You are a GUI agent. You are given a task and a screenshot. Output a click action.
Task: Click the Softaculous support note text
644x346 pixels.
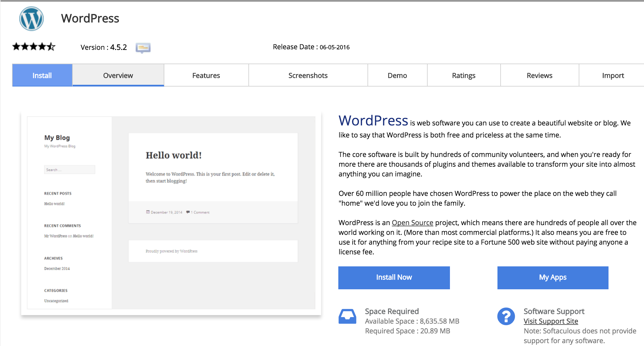coord(580,336)
